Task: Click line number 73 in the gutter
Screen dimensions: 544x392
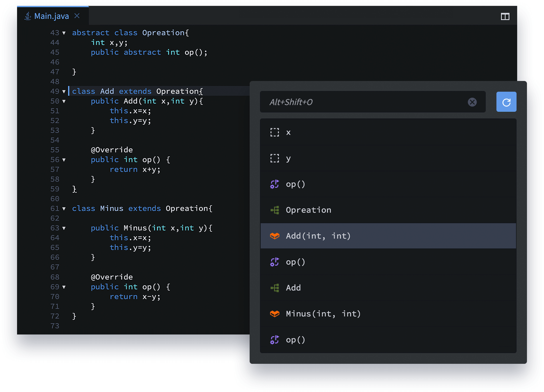Action: 55,326
